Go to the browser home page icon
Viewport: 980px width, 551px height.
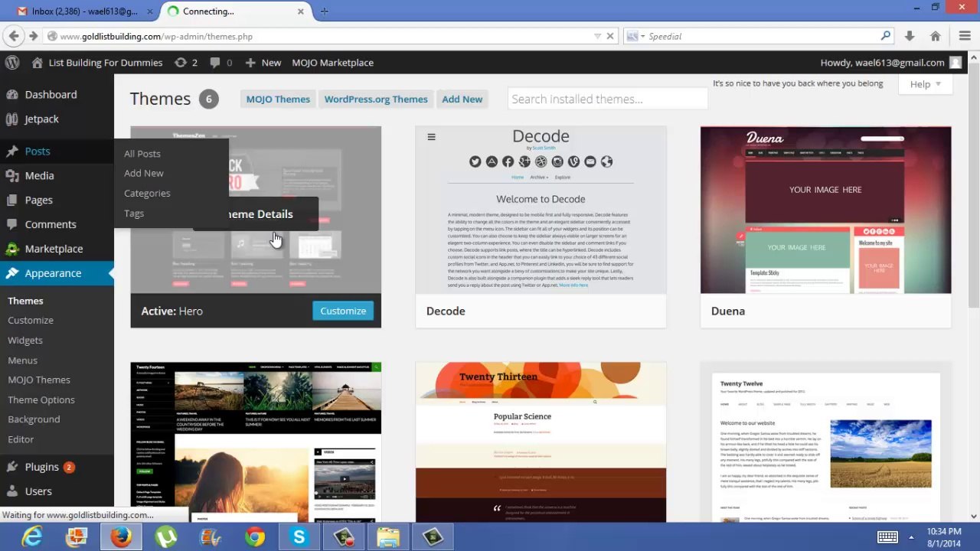(x=935, y=36)
